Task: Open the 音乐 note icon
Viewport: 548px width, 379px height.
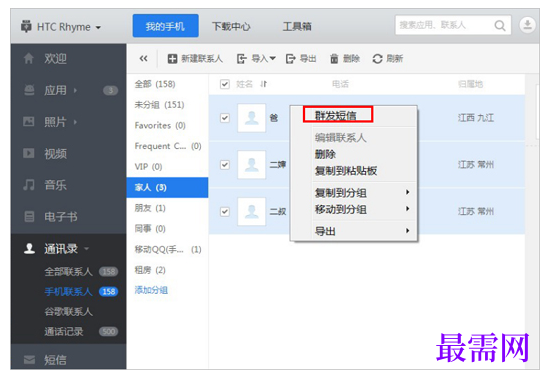Action: pyautogui.click(x=29, y=185)
